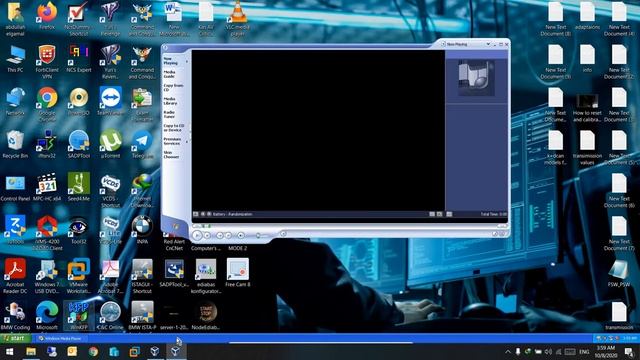The image size is (640, 360).
Task: Open the Media Library tab
Action: [x=170, y=101]
